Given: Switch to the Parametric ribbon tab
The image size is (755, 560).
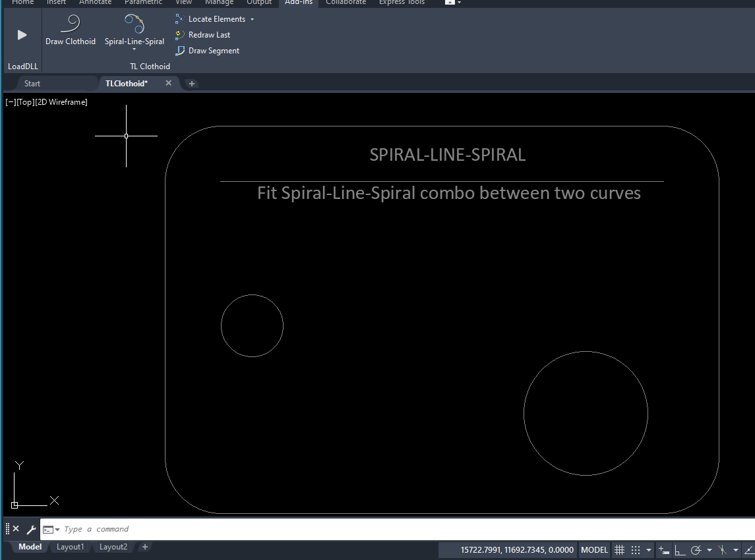Looking at the screenshot, I should point(144,3).
